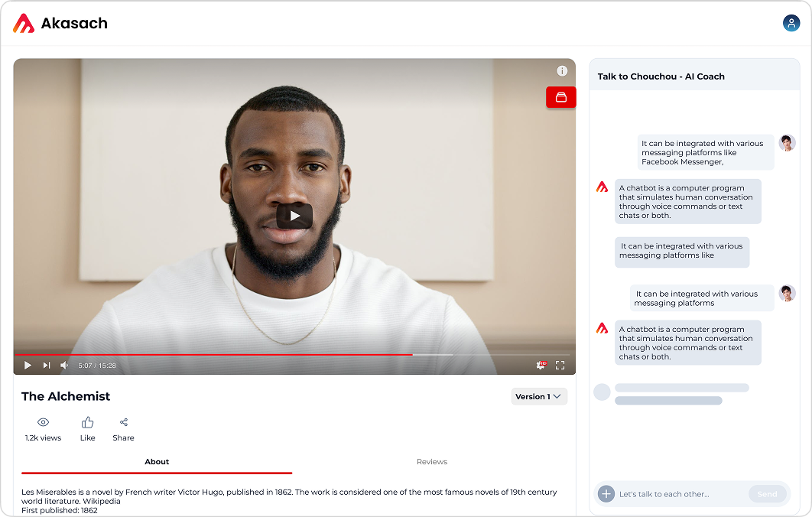Enable fullscreen mode
This screenshot has height=517, width=812.
click(x=560, y=365)
